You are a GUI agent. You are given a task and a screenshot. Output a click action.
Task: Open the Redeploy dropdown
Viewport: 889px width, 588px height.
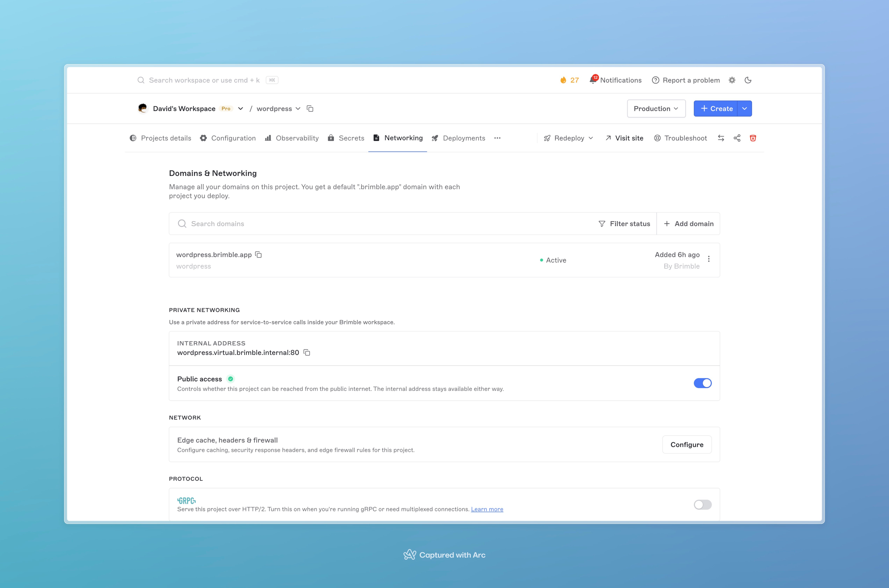[x=569, y=138]
